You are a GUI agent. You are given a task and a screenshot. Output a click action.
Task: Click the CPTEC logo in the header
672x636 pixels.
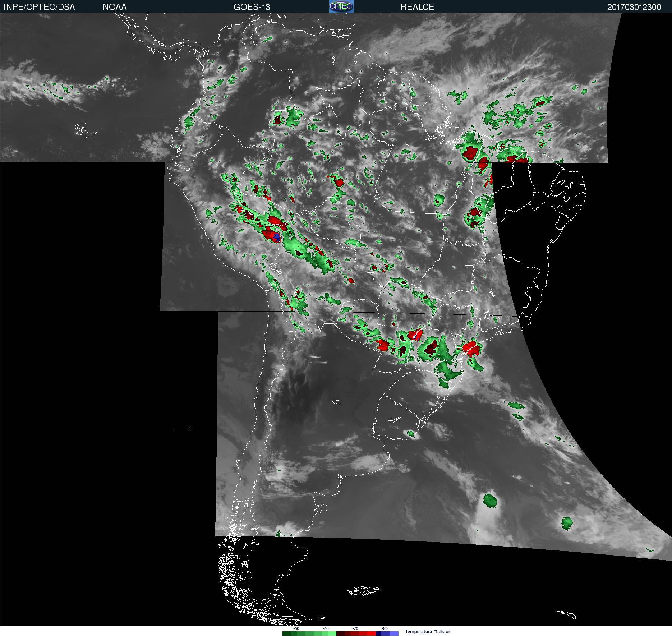pos(341,6)
